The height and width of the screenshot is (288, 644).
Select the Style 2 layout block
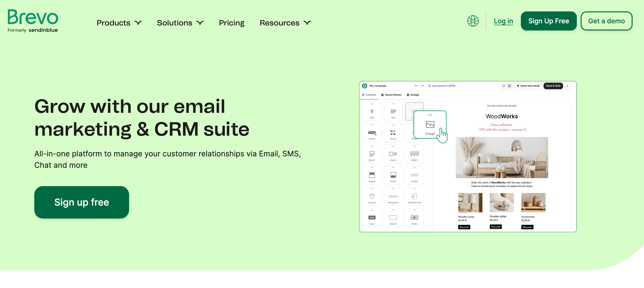pos(393,154)
